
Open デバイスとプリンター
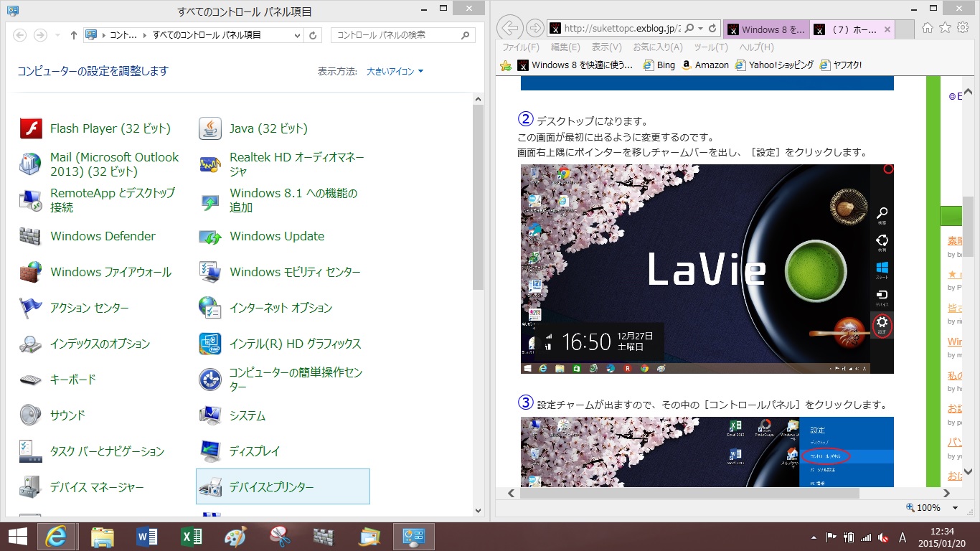[283, 487]
